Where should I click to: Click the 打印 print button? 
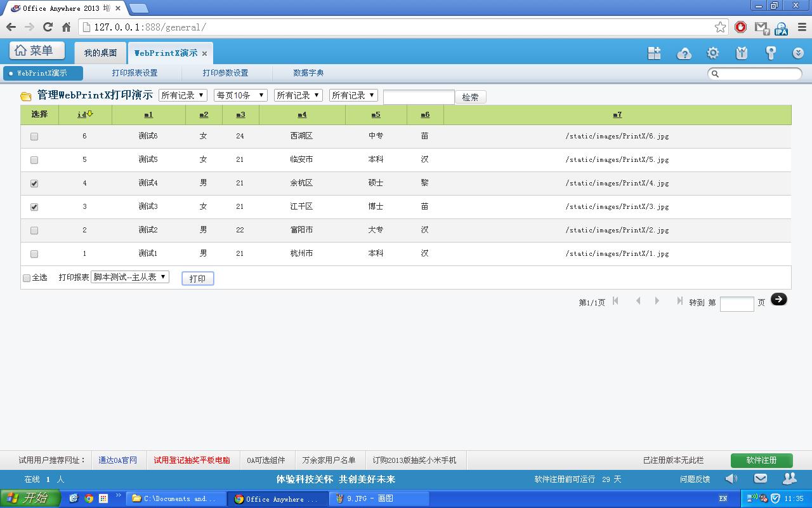[x=198, y=279]
